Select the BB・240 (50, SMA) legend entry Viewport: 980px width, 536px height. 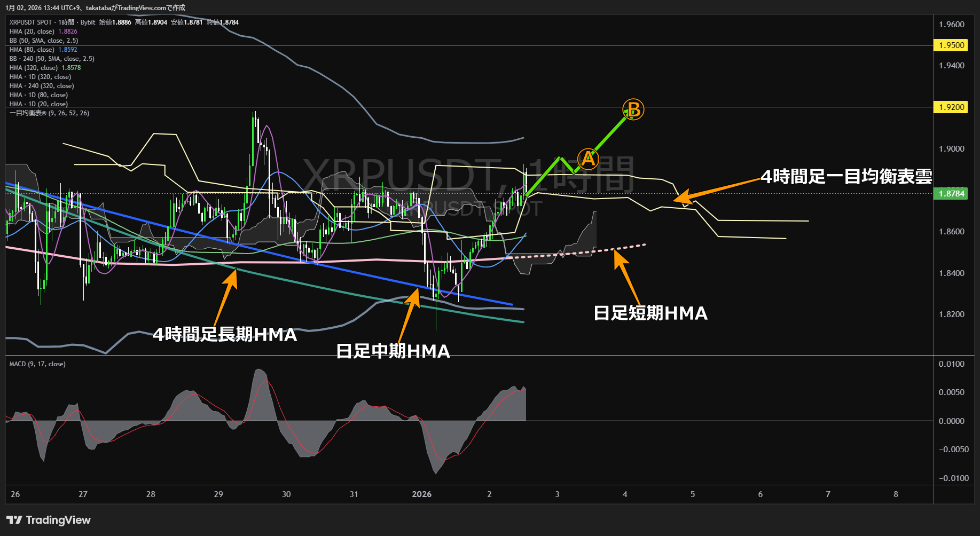[x=51, y=58]
